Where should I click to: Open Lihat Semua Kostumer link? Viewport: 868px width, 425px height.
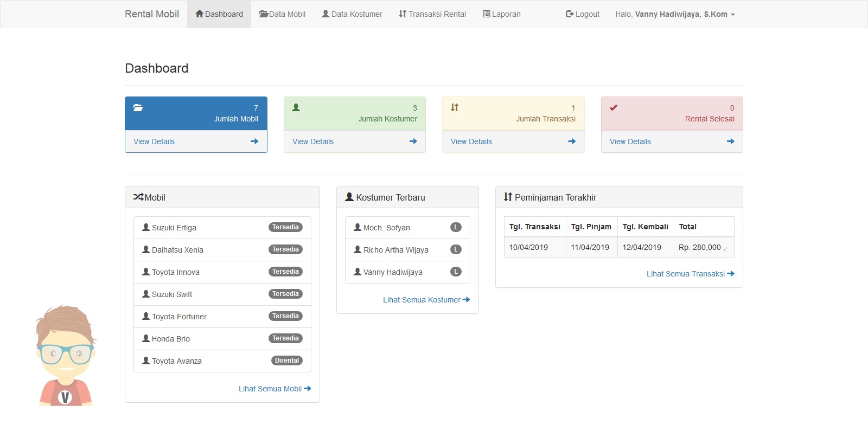[426, 300]
